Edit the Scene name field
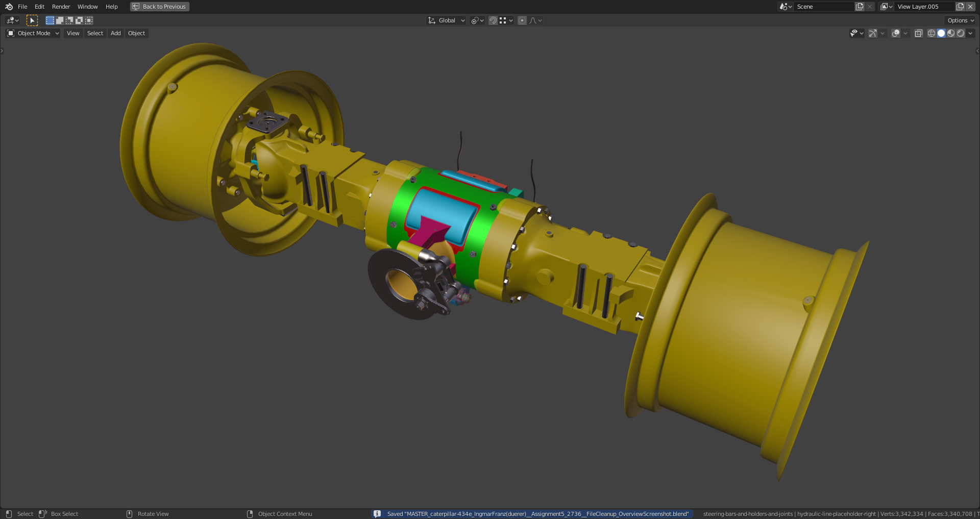The image size is (980, 519). coord(824,7)
